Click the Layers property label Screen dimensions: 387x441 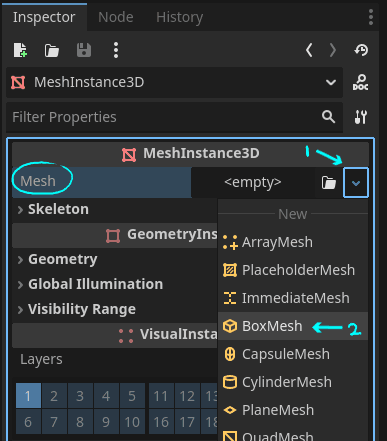pyautogui.click(x=41, y=359)
